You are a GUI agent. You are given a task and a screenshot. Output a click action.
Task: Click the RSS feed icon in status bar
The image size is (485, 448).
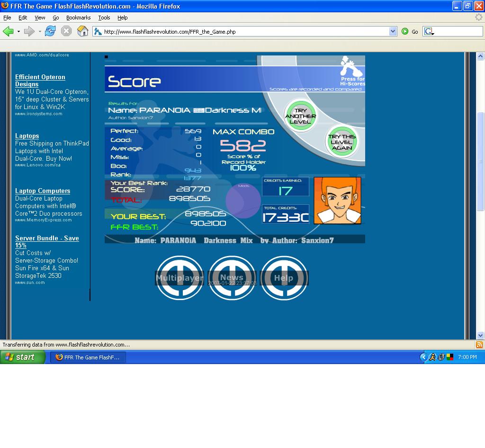479,345
